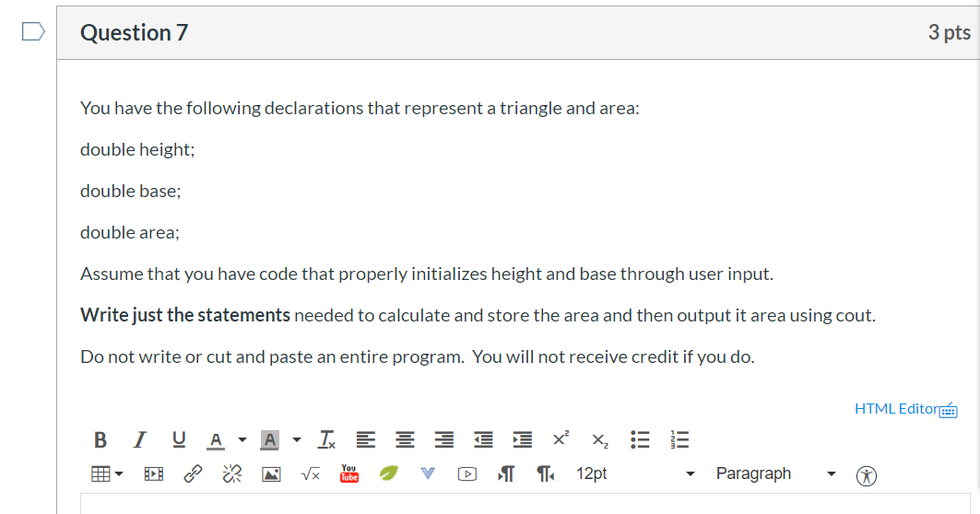Toggle underline formatting
This screenshot has width=980, height=514.
(179, 439)
